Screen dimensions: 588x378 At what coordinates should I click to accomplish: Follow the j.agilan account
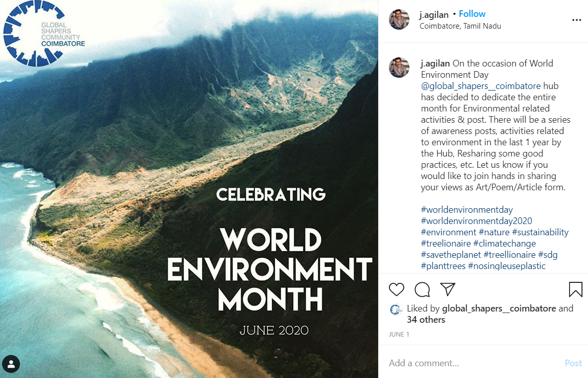point(472,14)
